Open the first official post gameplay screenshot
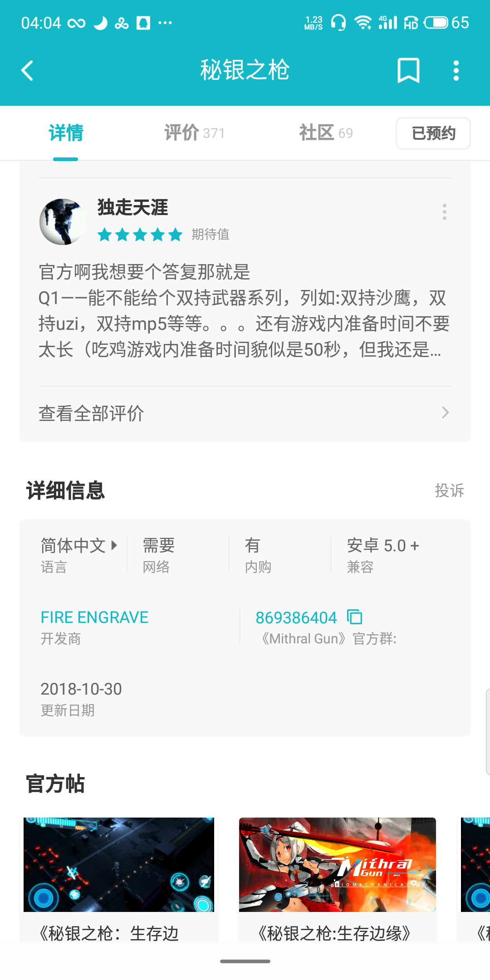 point(119,865)
